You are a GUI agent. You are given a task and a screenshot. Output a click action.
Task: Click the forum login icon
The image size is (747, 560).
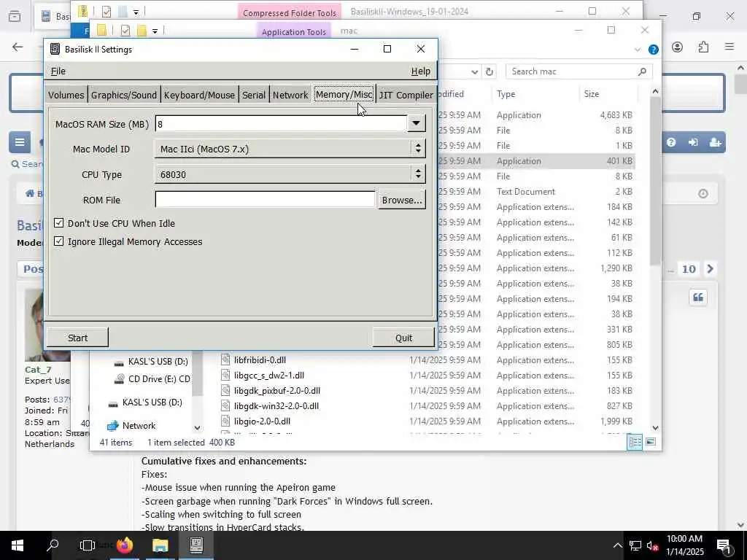click(x=693, y=142)
